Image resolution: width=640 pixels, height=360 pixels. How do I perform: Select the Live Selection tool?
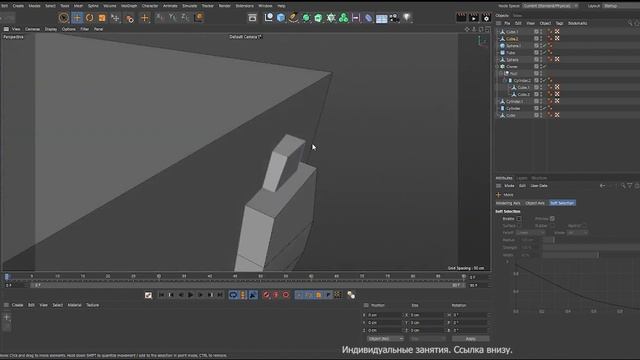pos(64,18)
